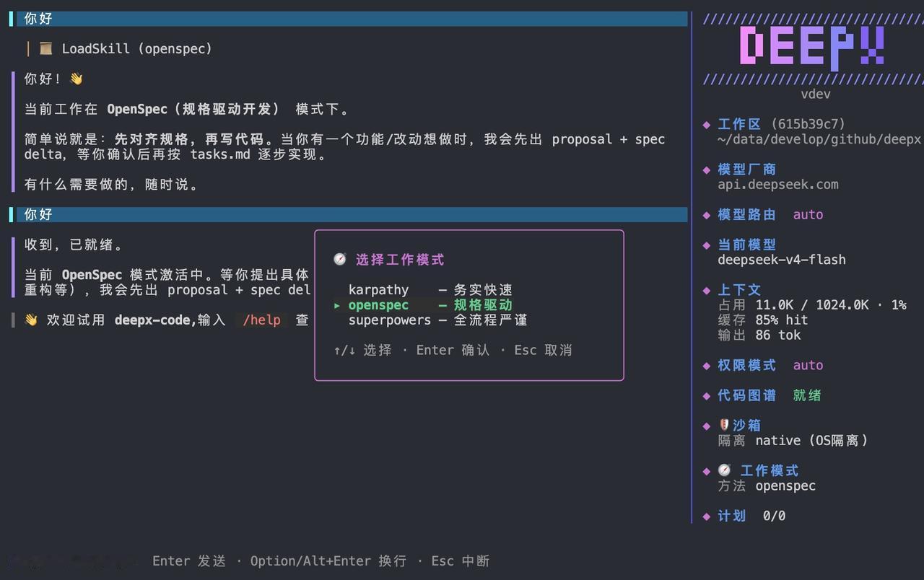The image size is (924, 580).
Task: Click the 模型厂商 sidebar heading
Action: 746,170
